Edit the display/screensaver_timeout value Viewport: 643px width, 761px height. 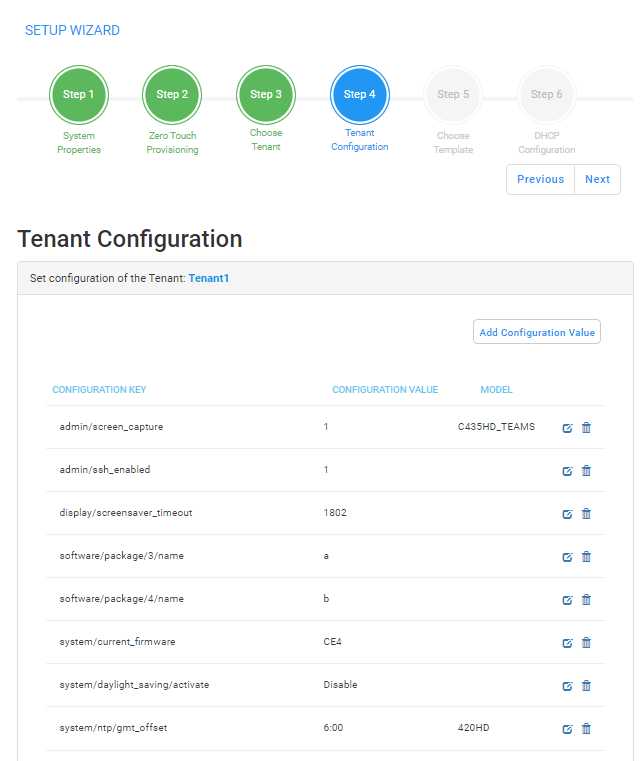click(567, 514)
